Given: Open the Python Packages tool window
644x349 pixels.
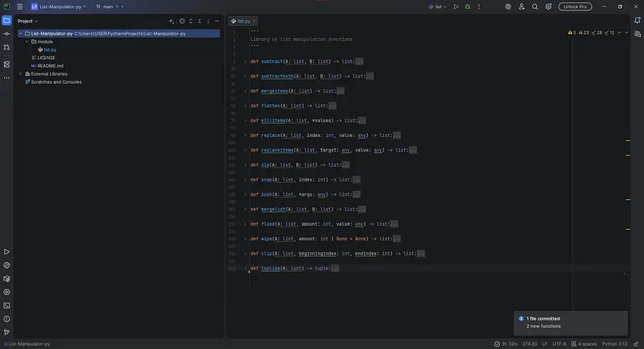Looking at the screenshot, I should pos(6,265).
